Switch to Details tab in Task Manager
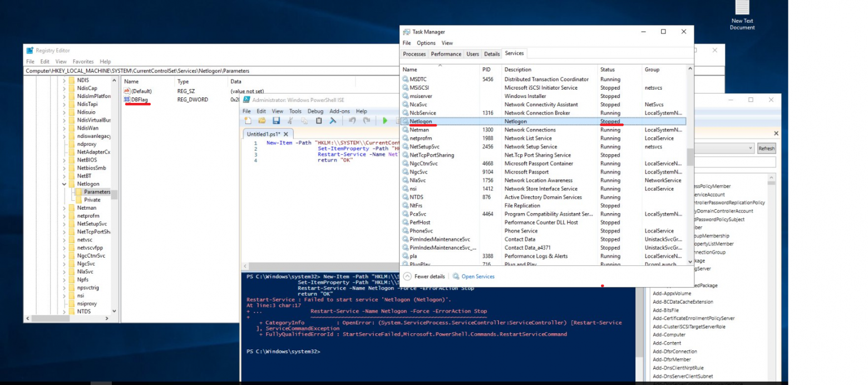 tap(492, 54)
